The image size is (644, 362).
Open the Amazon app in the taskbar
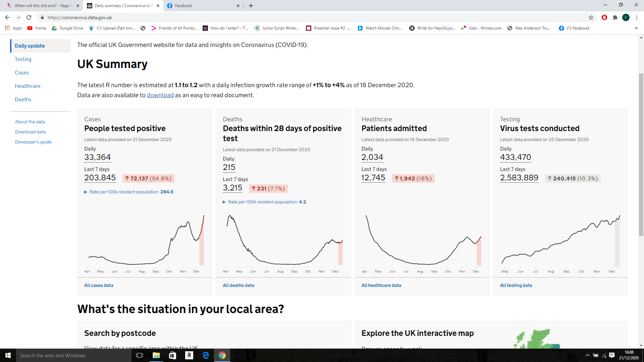tap(189, 355)
